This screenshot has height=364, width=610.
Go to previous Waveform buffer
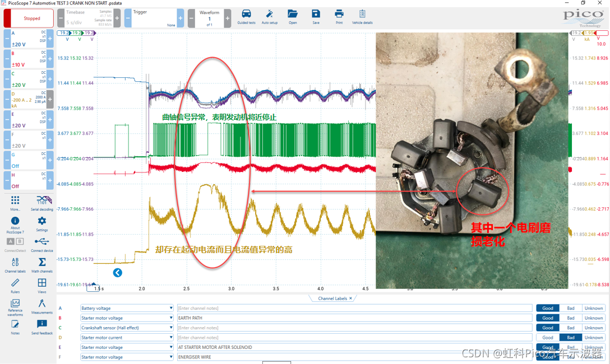191,18
